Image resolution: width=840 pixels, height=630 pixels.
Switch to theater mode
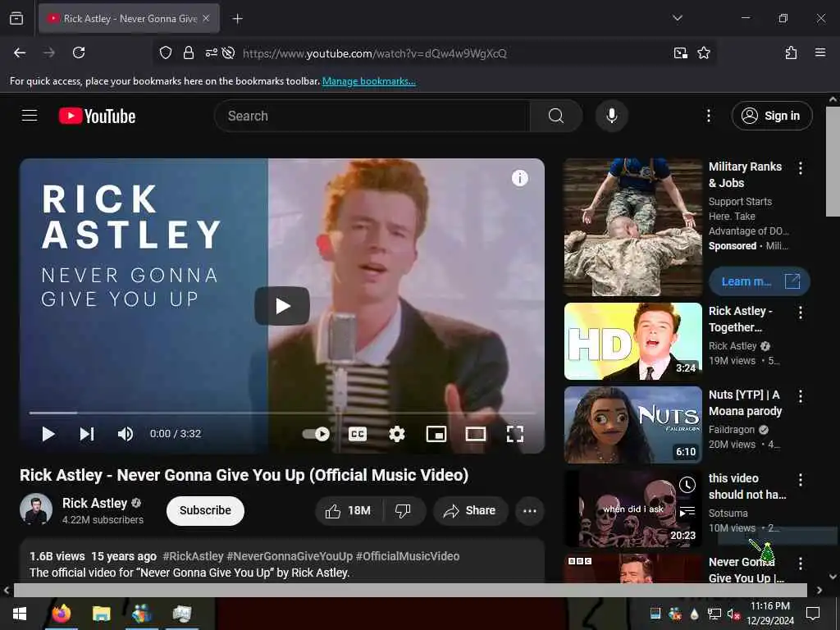[476, 434]
